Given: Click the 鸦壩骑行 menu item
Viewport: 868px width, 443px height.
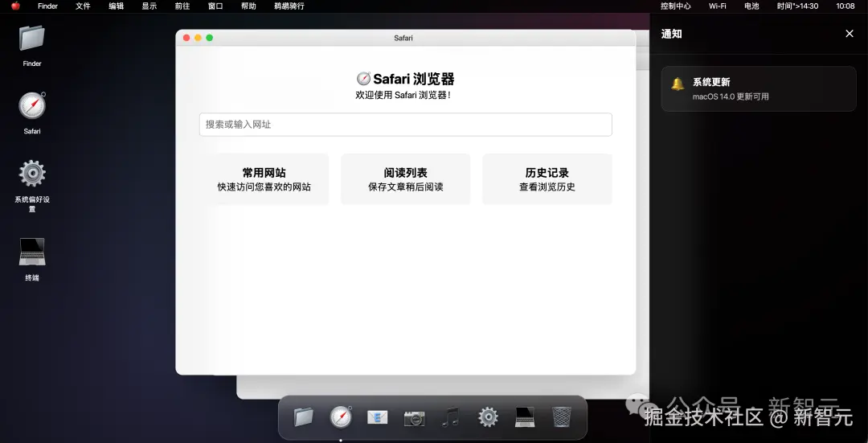Looking at the screenshot, I should [289, 6].
